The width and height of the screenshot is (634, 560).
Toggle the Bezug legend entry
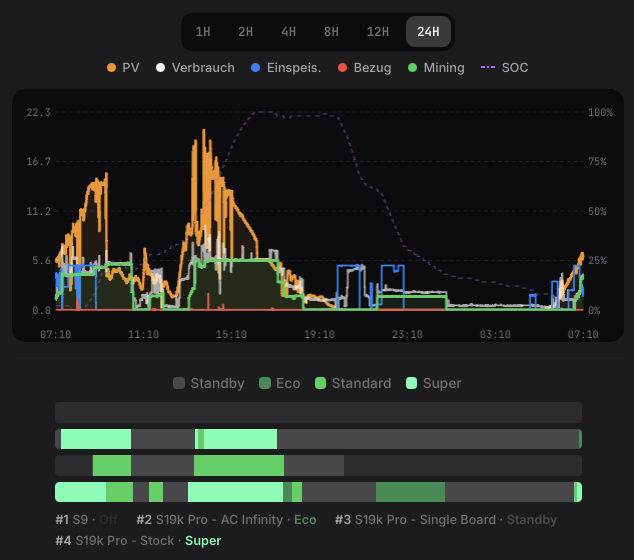pos(365,68)
